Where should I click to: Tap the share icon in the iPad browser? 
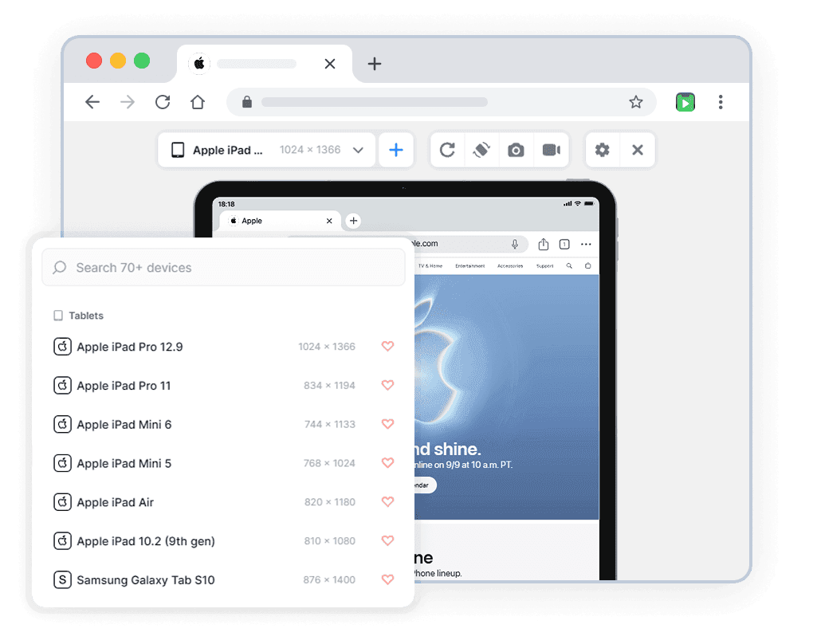(544, 244)
